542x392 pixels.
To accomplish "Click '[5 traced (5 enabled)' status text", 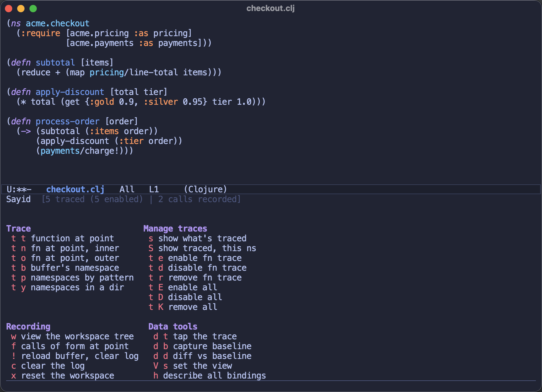I will click(92, 199).
